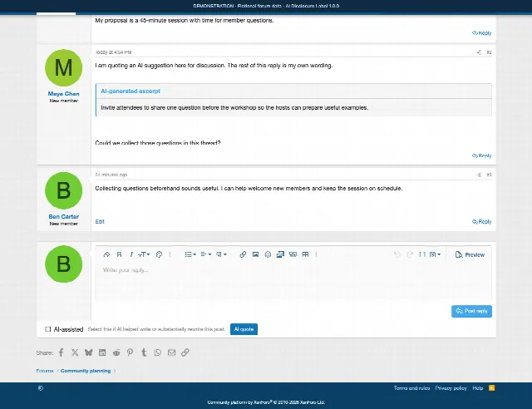Share thread on WhatsApp
Screen dimensions: 532x409
click(157, 352)
